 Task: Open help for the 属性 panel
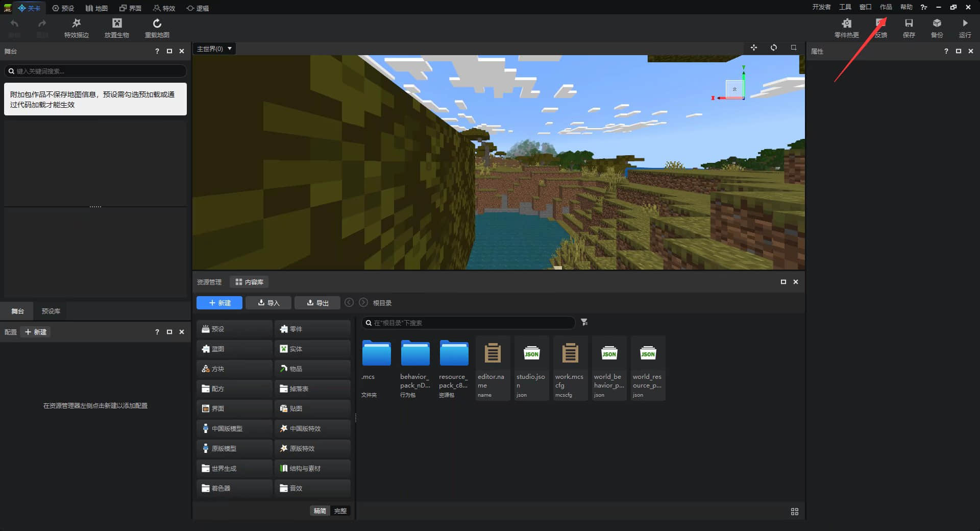click(x=946, y=51)
